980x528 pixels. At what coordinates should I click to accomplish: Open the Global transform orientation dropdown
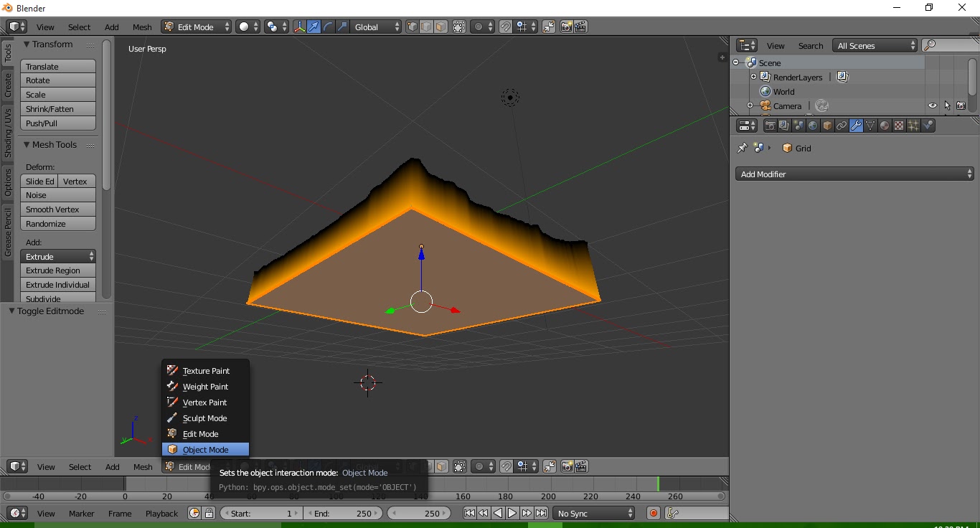[x=374, y=27]
